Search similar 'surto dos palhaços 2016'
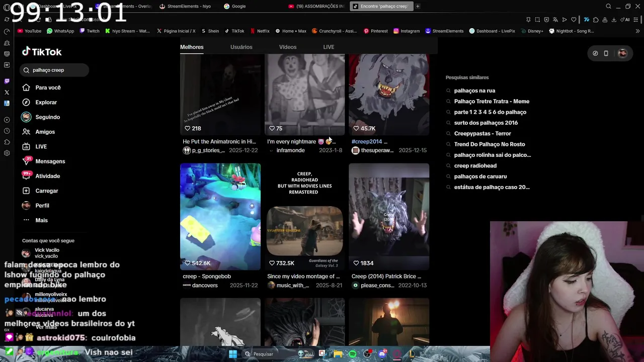 (486, 123)
